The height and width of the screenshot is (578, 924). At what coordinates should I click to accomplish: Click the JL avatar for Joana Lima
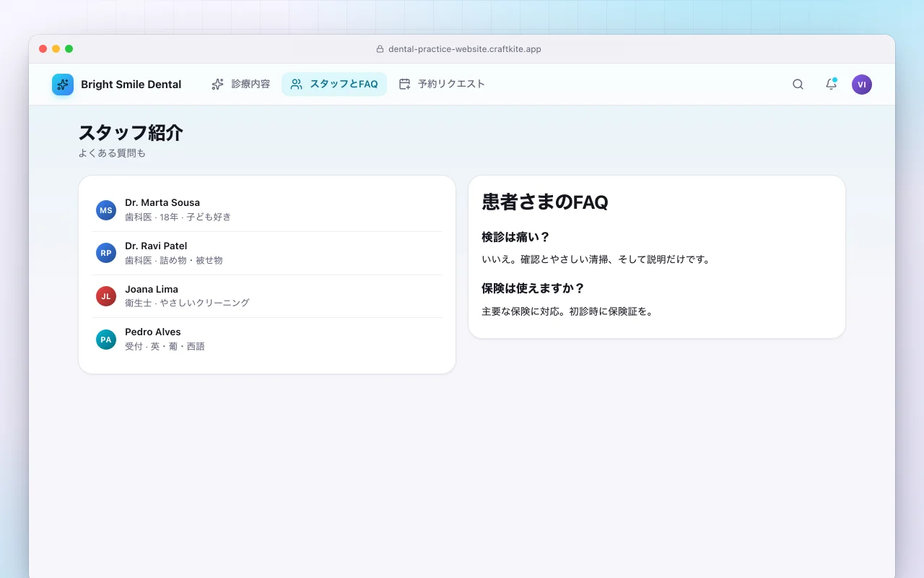pos(106,296)
